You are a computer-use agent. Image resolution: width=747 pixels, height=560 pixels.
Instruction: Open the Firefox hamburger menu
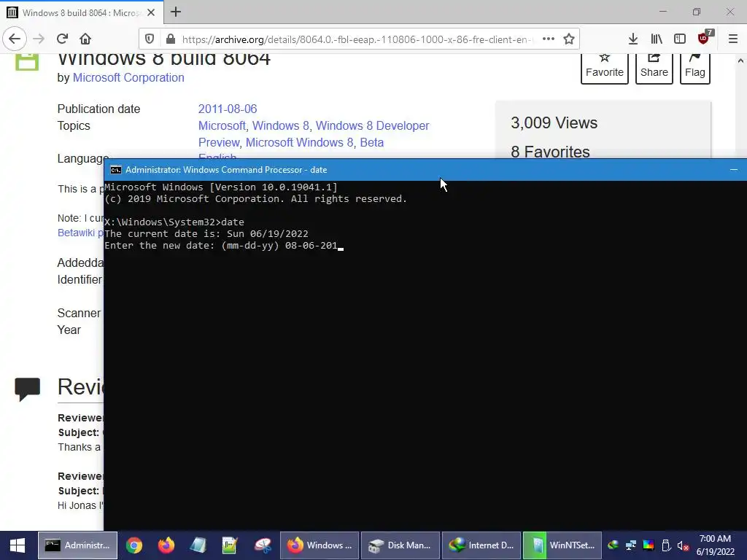[x=733, y=39]
